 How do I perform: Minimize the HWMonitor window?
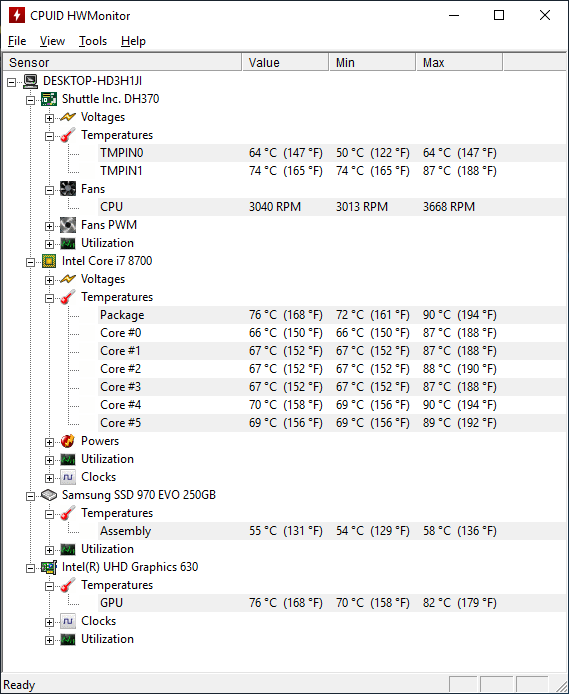pyautogui.click(x=454, y=15)
